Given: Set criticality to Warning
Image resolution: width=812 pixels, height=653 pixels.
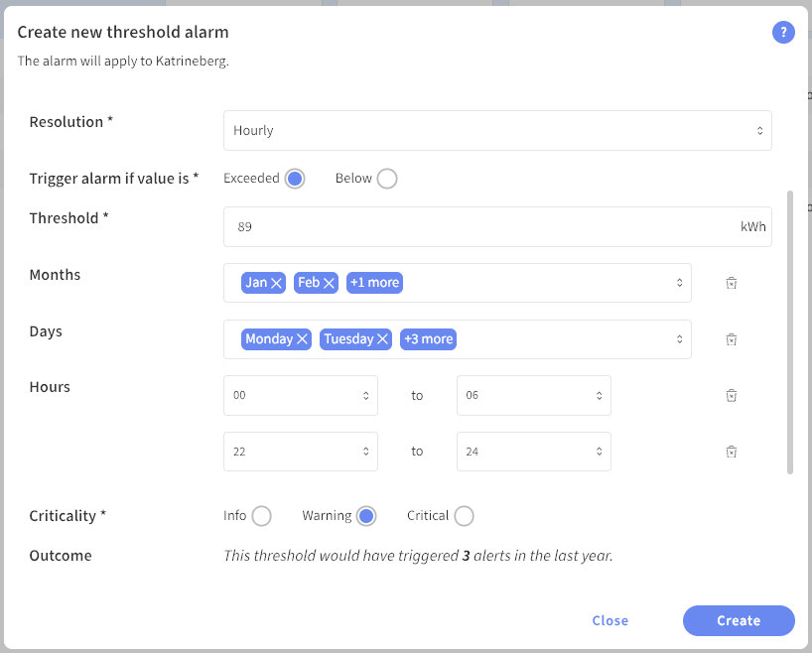Looking at the screenshot, I should (x=366, y=516).
